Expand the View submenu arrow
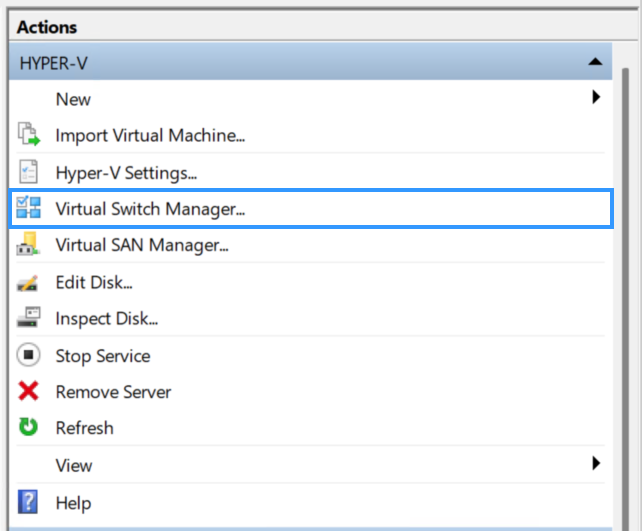Screen dimensions: 642x531 (x=596, y=463)
